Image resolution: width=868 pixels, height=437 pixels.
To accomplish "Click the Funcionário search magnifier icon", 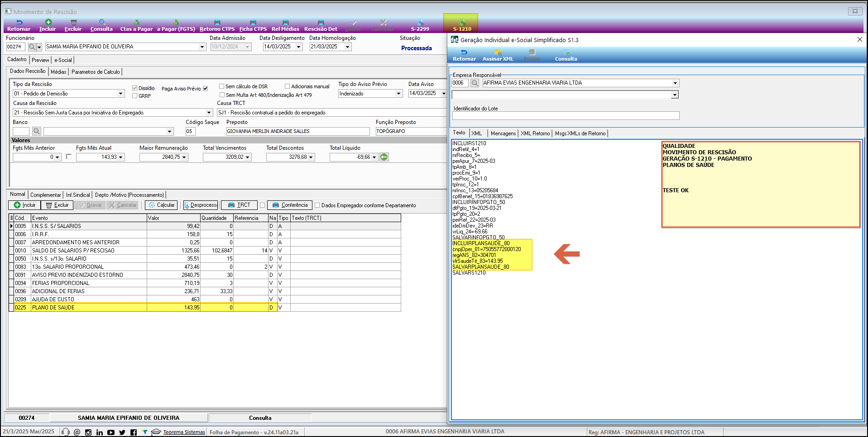I will point(32,47).
